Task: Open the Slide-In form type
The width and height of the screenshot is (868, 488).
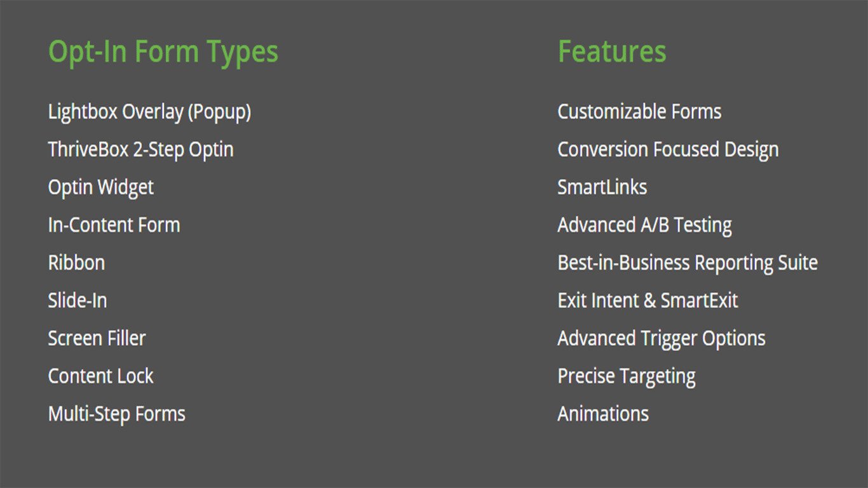Action: click(x=78, y=301)
